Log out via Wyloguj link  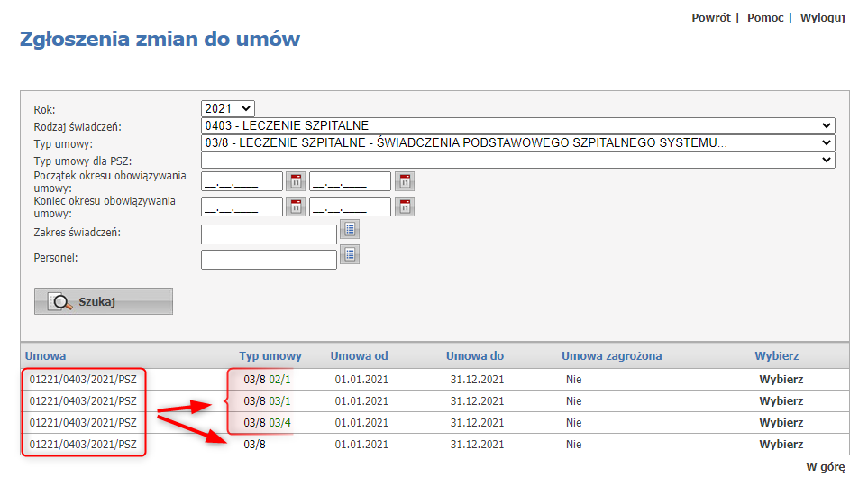pyautogui.click(x=822, y=18)
